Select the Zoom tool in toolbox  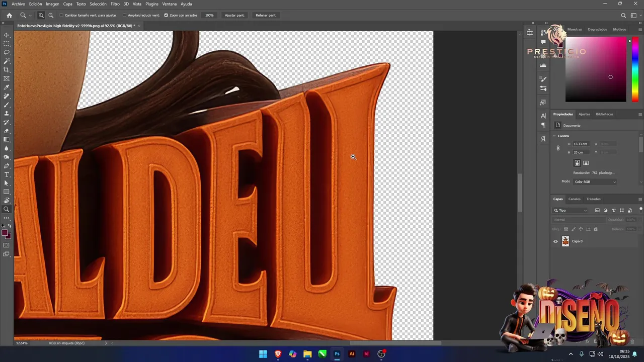[7, 209]
